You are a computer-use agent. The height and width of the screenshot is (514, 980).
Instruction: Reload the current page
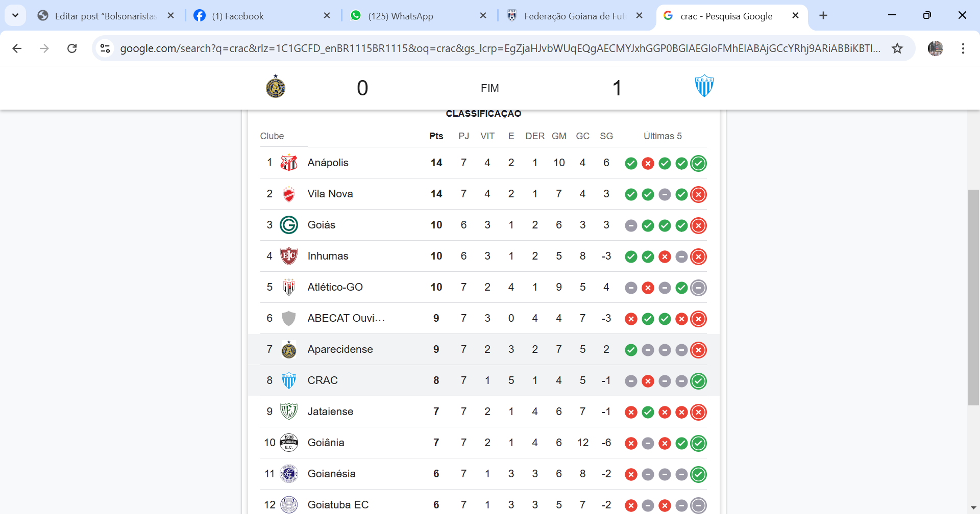(x=72, y=48)
